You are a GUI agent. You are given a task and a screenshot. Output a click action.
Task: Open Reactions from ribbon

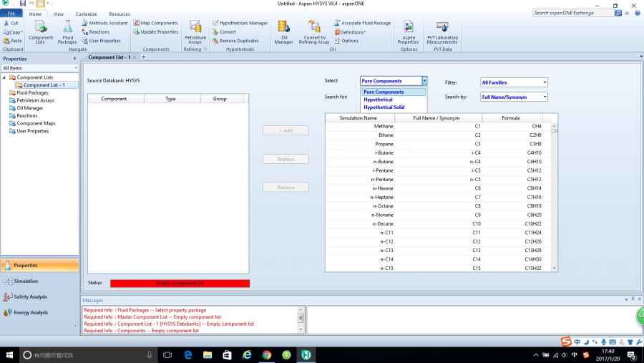[96, 32]
